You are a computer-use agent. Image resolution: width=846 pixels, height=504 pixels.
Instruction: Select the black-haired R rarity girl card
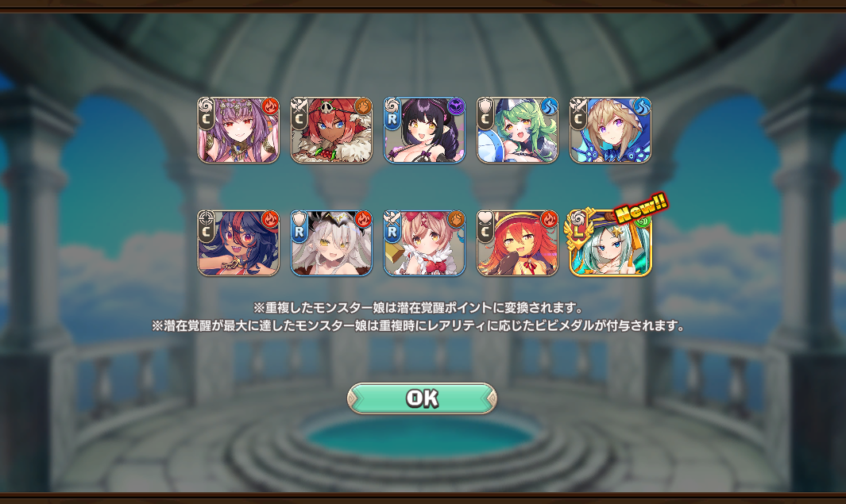tap(425, 130)
